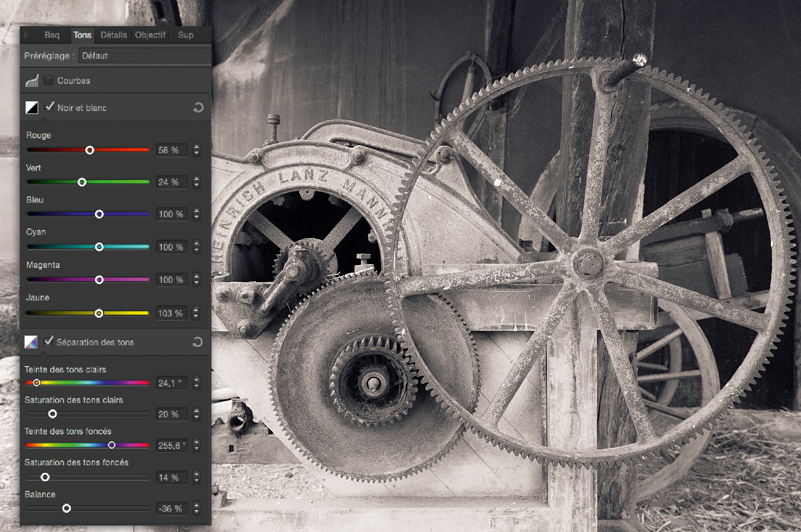Click the Préréglage label
The height and width of the screenshot is (532, 801).
pos(49,55)
